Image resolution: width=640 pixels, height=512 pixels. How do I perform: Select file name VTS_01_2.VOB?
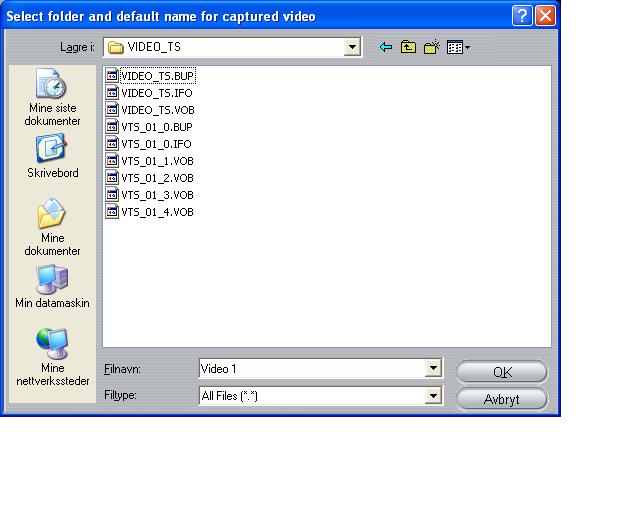click(x=157, y=178)
